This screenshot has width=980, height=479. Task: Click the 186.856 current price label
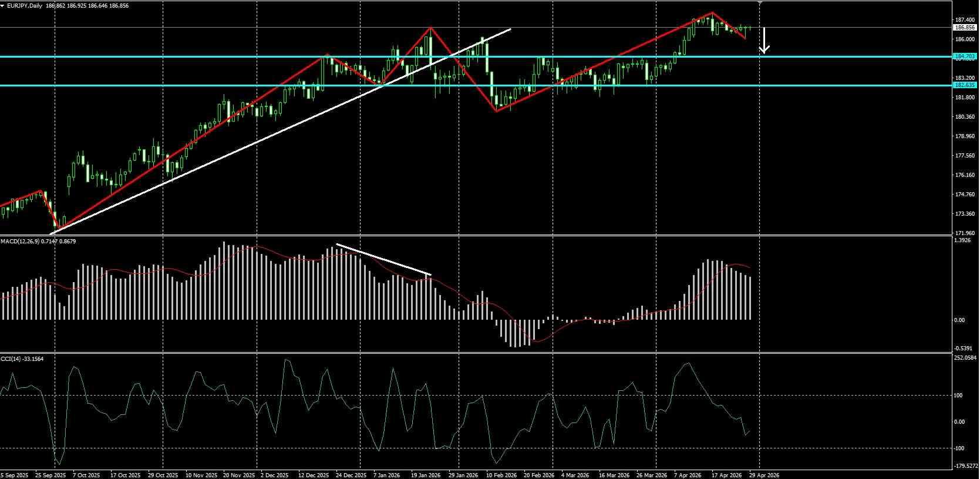pos(965,28)
